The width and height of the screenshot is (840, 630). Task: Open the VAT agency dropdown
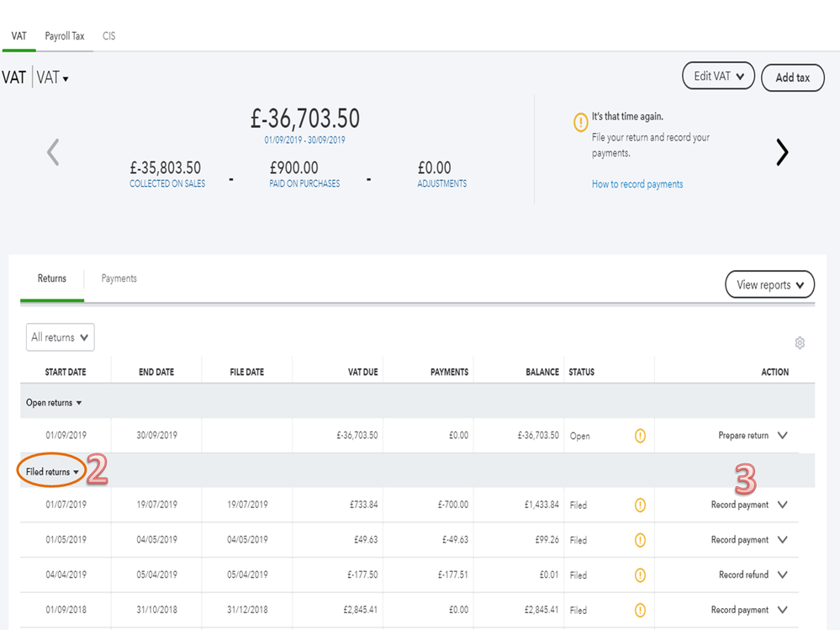tap(52, 77)
